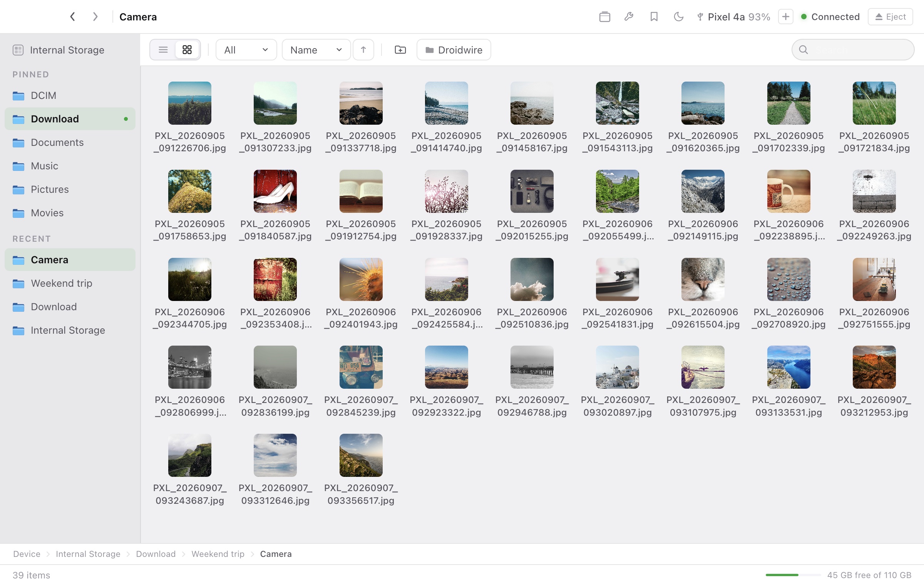Click file name PXL_20260906_092510836.jpg
924x585 pixels.
(532, 318)
